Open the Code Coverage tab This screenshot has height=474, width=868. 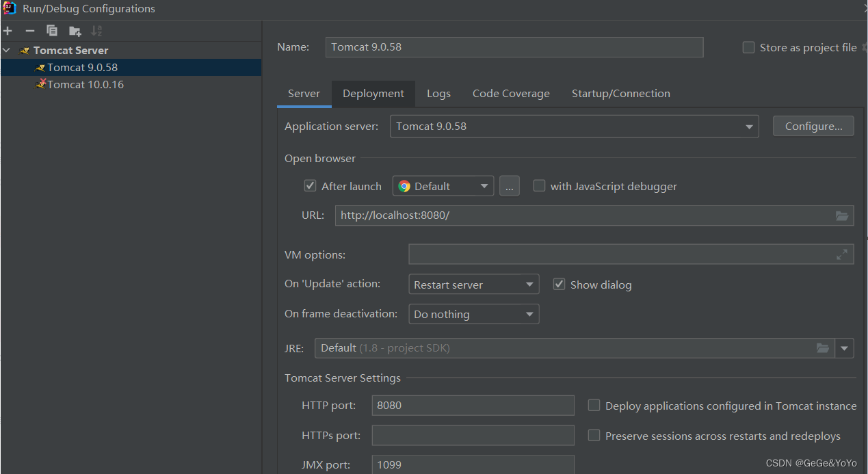pos(511,94)
